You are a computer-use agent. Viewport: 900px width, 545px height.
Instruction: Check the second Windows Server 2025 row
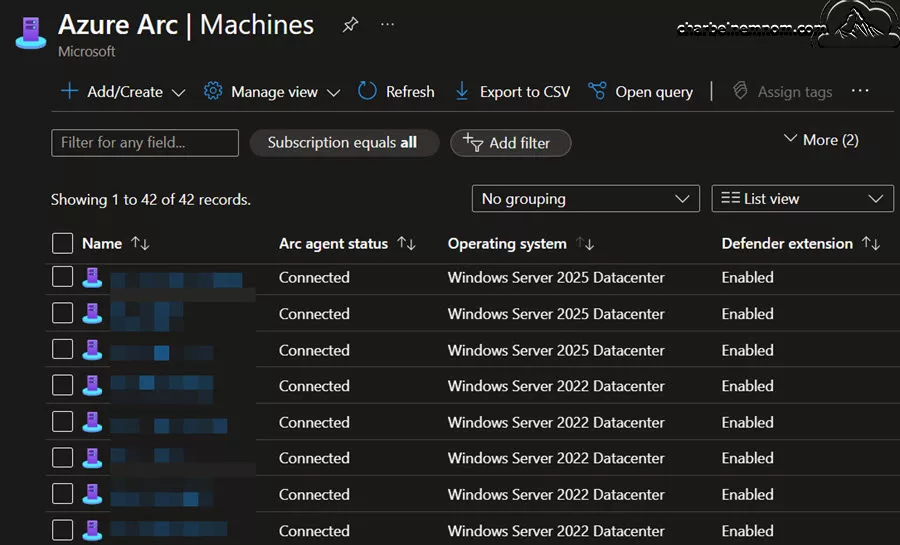(x=62, y=313)
